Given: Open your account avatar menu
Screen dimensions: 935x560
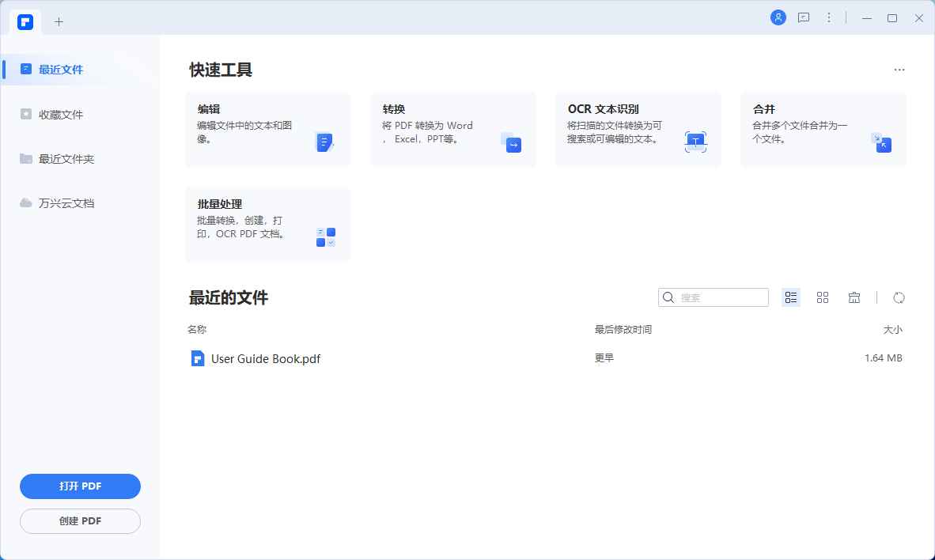Looking at the screenshot, I should 778,17.
